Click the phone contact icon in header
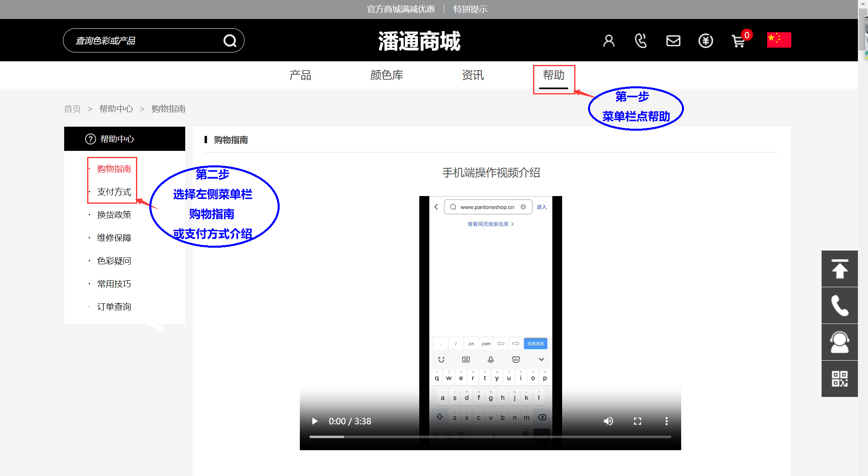Image resolution: width=868 pixels, height=476 pixels. 641,40
